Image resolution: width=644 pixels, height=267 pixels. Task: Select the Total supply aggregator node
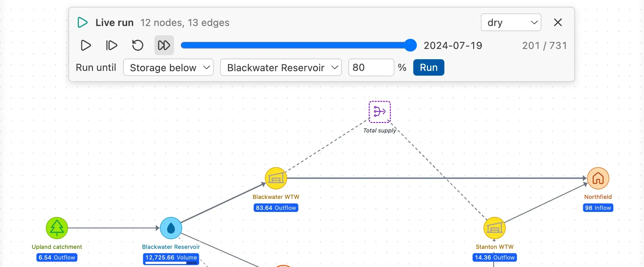point(380,112)
